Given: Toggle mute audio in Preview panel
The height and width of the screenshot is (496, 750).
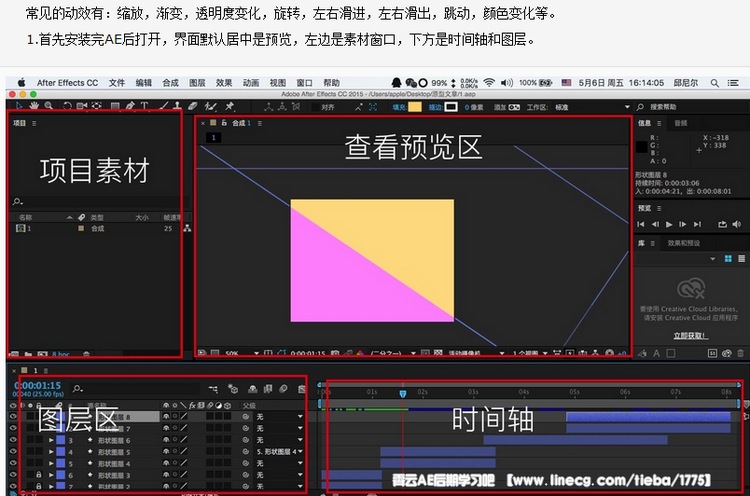Looking at the screenshot, I should (737, 224).
